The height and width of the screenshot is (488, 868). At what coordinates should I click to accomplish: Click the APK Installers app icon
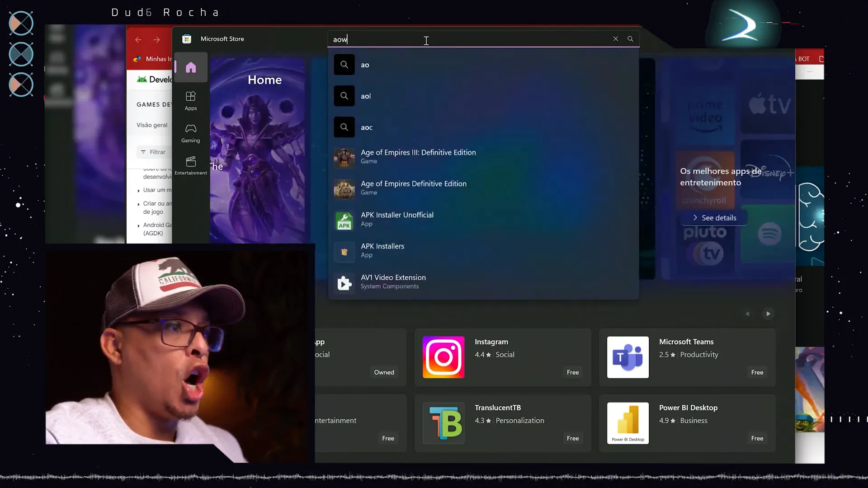[344, 252]
